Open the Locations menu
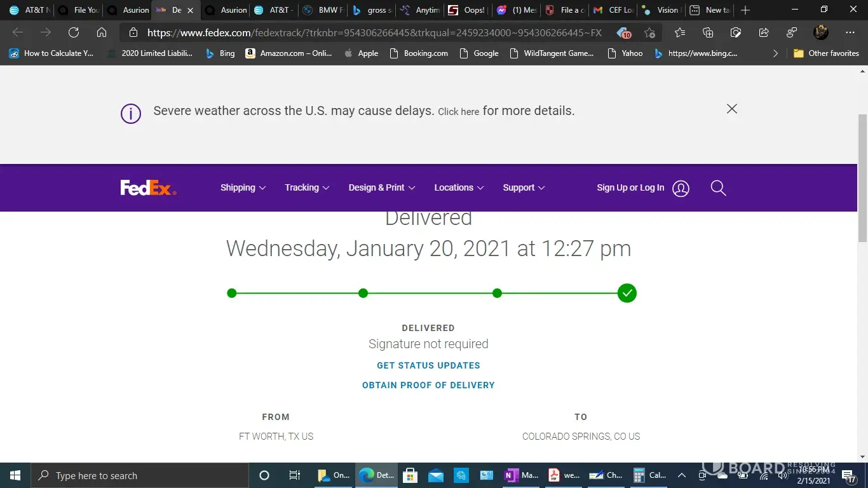 pyautogui.click(x=459, y=188)
